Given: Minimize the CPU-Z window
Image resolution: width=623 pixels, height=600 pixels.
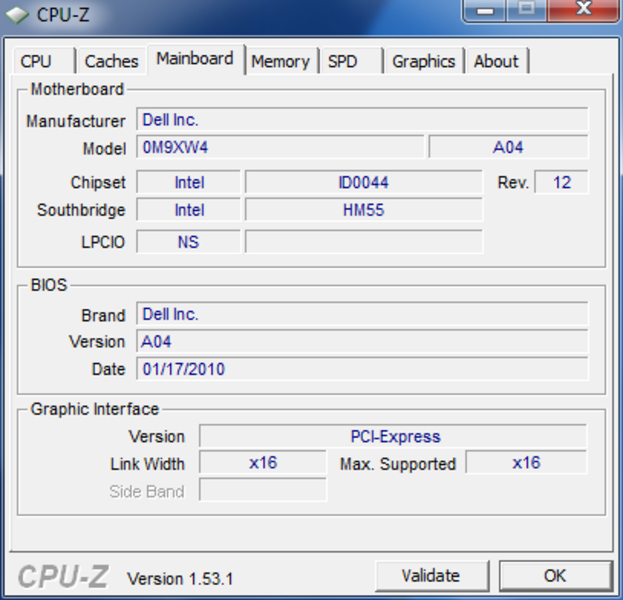Looking at the screenshot, I should click(x=485, y=10).
